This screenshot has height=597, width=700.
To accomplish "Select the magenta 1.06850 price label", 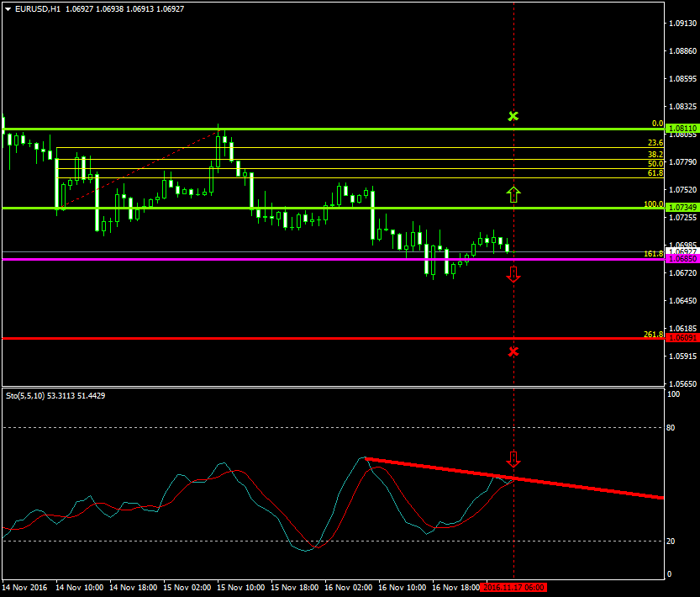I will [x=682, y=259].
